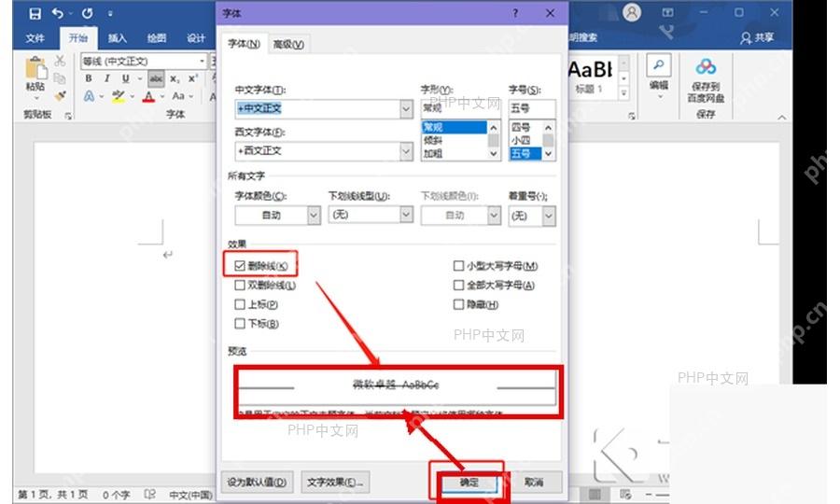Image resolution: width=840 pixels, height=504 pixels.
Task: Check the 上标 checkbox
Action: [240, 304]
